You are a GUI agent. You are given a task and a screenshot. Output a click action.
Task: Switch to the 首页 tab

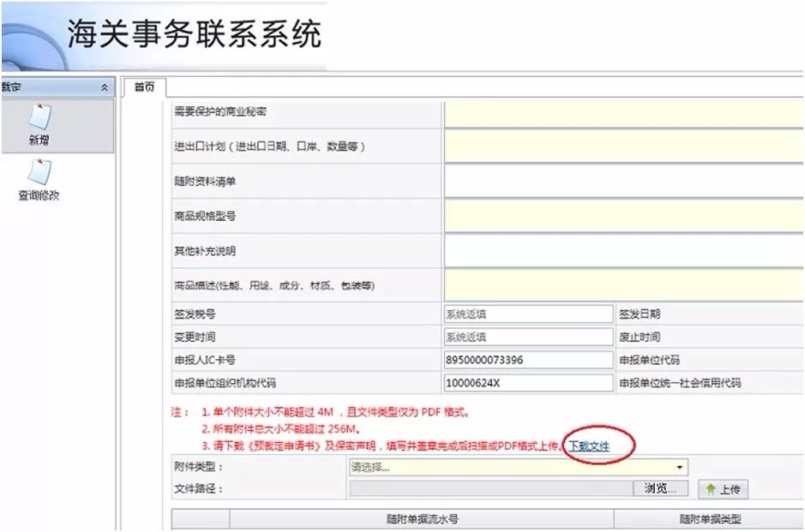pyautogui.click(x=144, y=87)
